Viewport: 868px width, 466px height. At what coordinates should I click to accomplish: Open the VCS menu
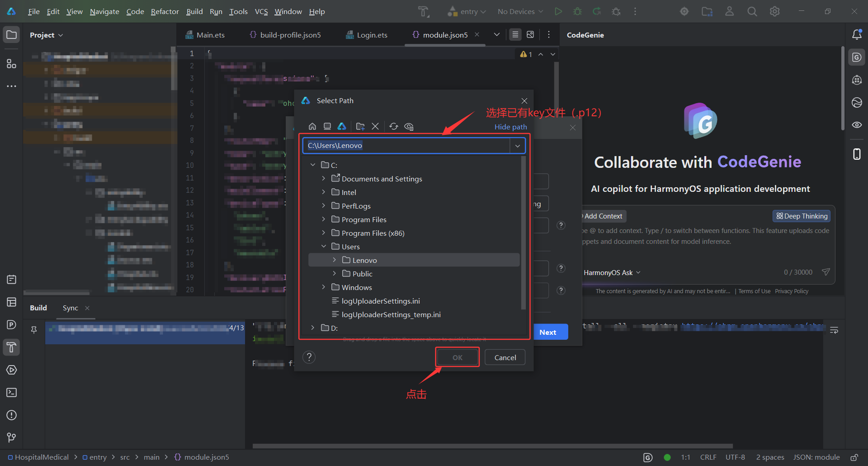[261, 11]
